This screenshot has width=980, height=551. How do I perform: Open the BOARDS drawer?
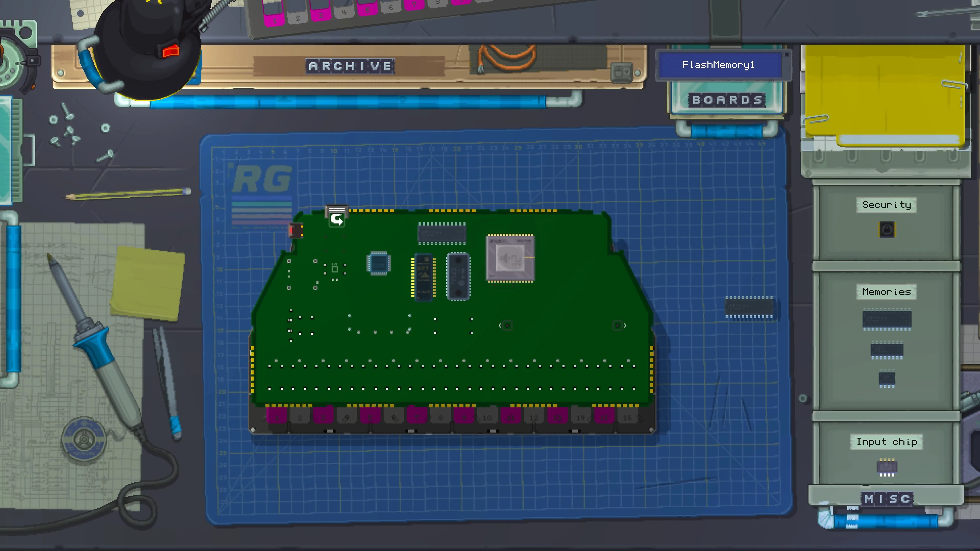(x=727, y=100)
